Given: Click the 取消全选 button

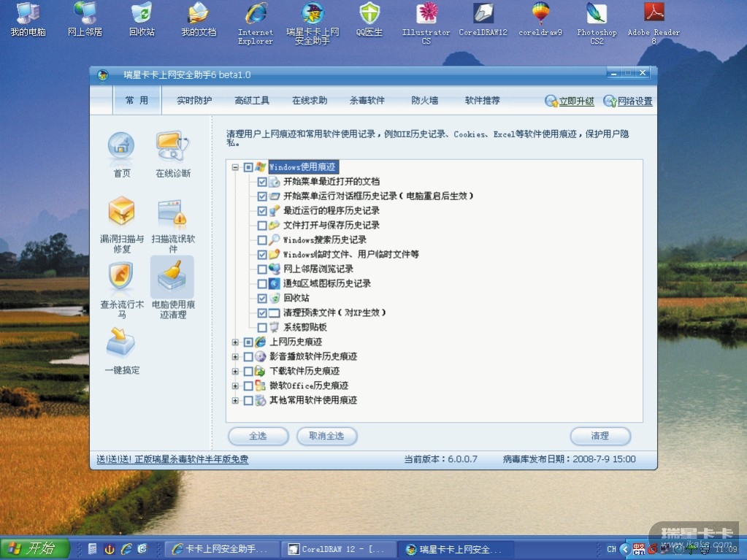Looking at the screenshot, I should (327, 436).
